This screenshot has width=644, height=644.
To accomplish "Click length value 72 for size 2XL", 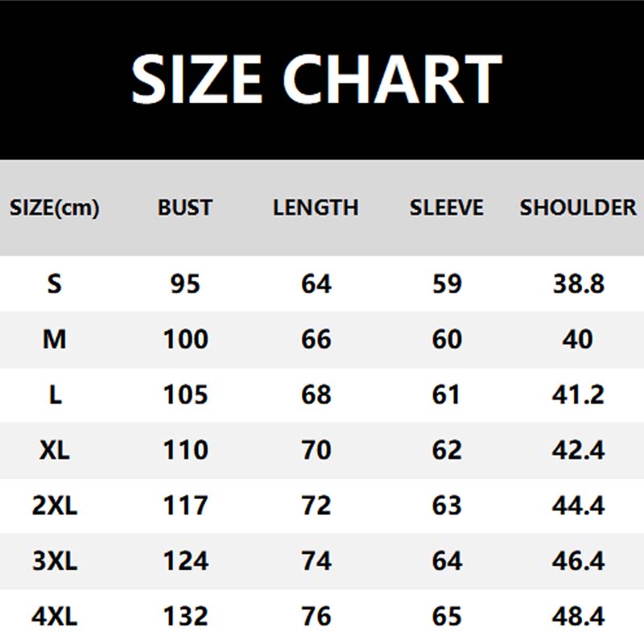I will click(316, 506).
